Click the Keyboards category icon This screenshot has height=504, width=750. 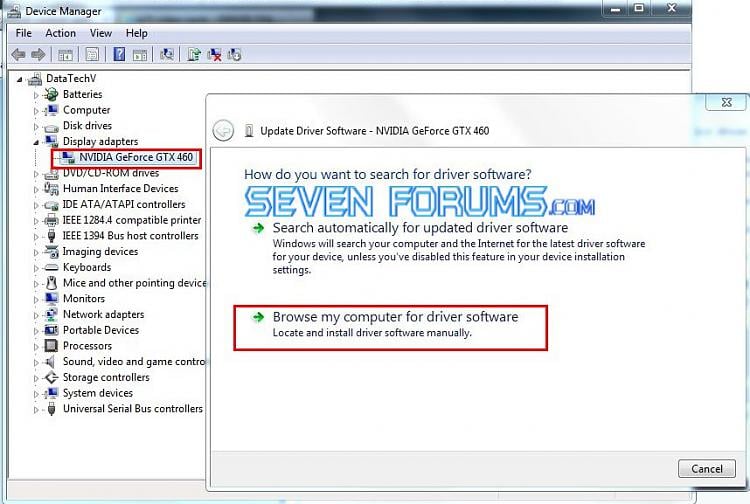click(51, 268)
